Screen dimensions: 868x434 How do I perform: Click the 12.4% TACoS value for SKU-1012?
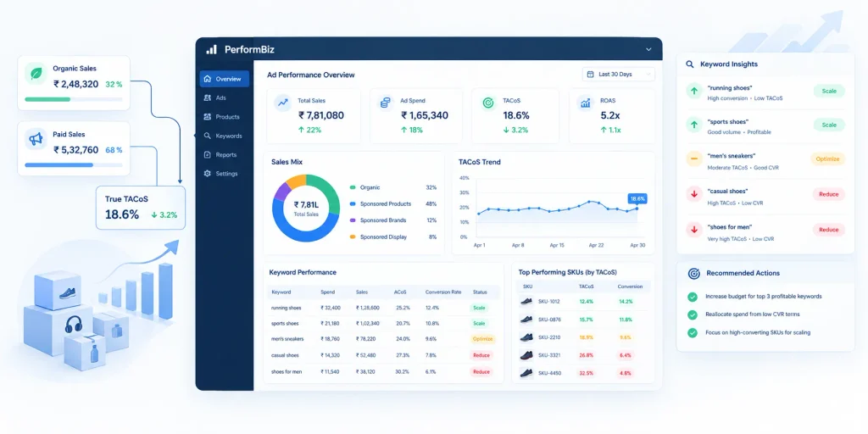click(x=587, y=302)
